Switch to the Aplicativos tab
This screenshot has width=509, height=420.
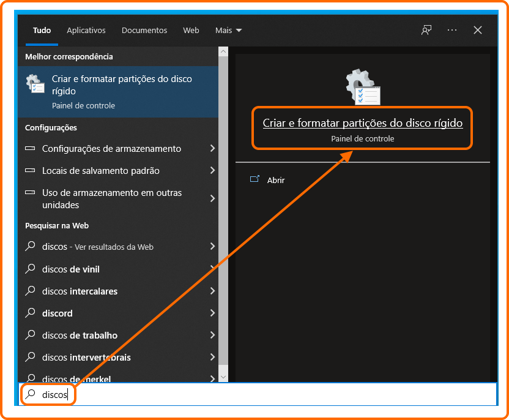[86, 30]
